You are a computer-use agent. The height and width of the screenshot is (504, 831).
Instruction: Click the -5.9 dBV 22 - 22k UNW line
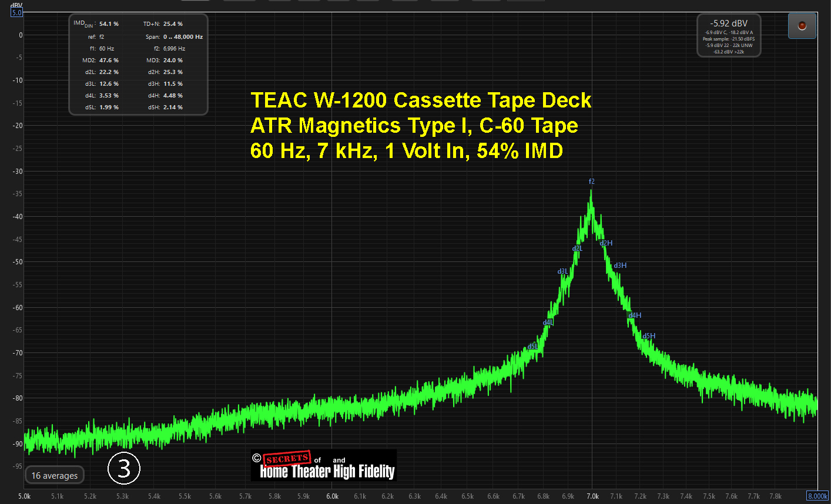(729, 45)
